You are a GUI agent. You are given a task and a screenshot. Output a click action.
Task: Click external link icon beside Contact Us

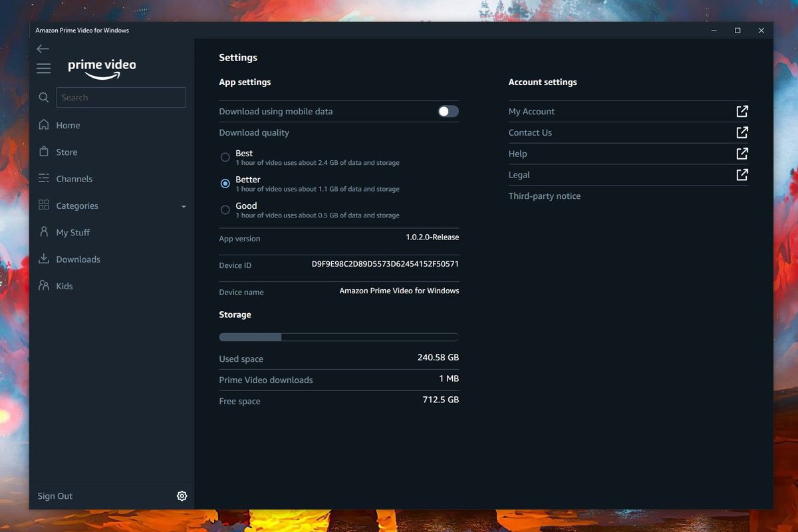(x=742, y=132)
